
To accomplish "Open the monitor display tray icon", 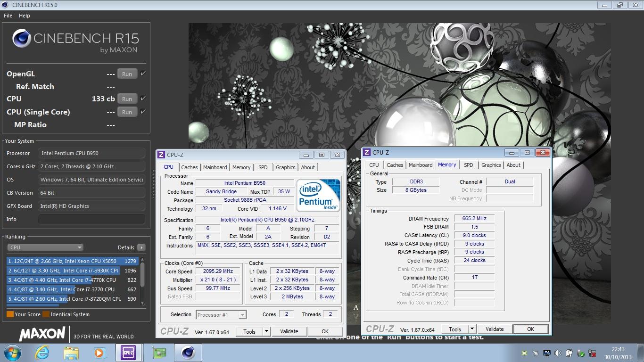I will click(x=547, y=353).
